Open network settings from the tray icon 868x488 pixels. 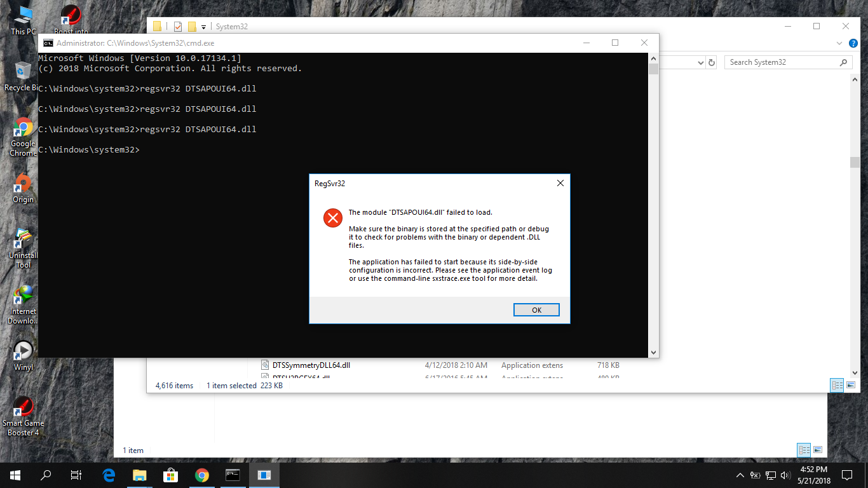pos(771,475)
